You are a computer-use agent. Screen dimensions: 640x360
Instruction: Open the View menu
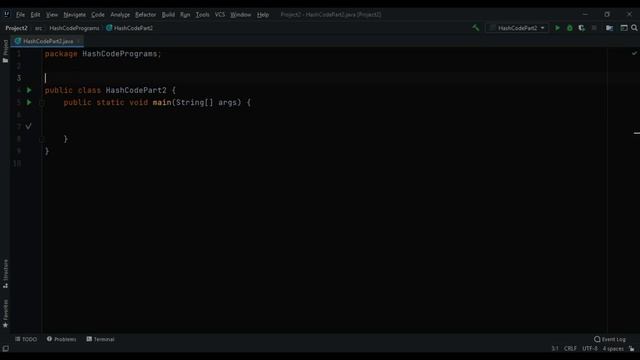coord(52,15)
